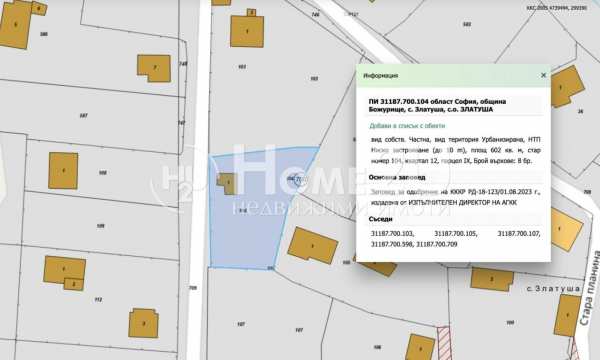Viewport: 600px width, 360px height.
Task: Click the 'Информация' popup header
Action: [x=380, y=75]
